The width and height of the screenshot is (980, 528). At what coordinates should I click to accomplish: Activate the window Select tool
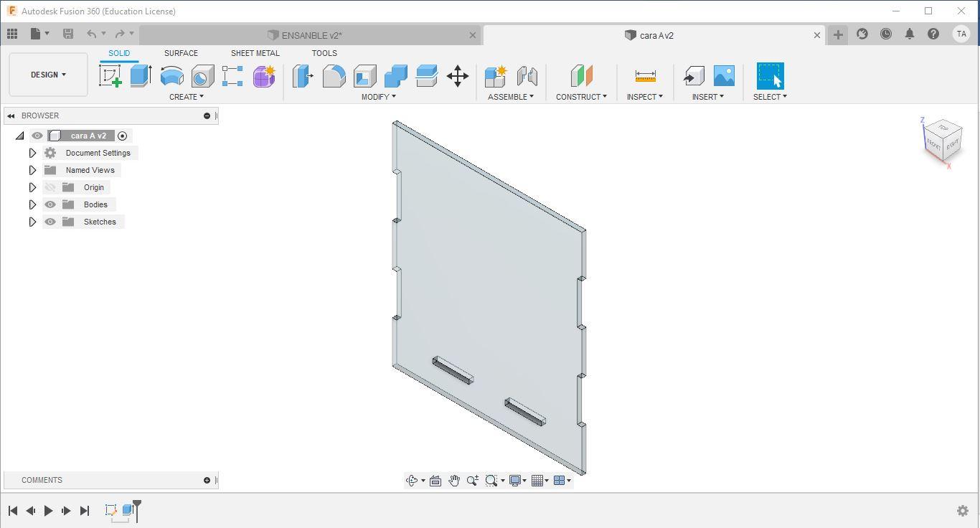pos(770,76)
